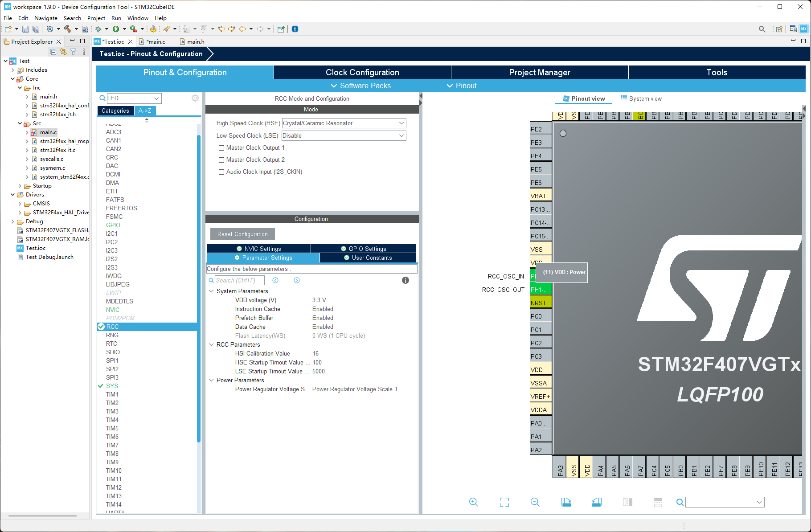Switch to the Project Manager tab
Image resolution: width=811 pixels, height=532 pixels.
540,72
